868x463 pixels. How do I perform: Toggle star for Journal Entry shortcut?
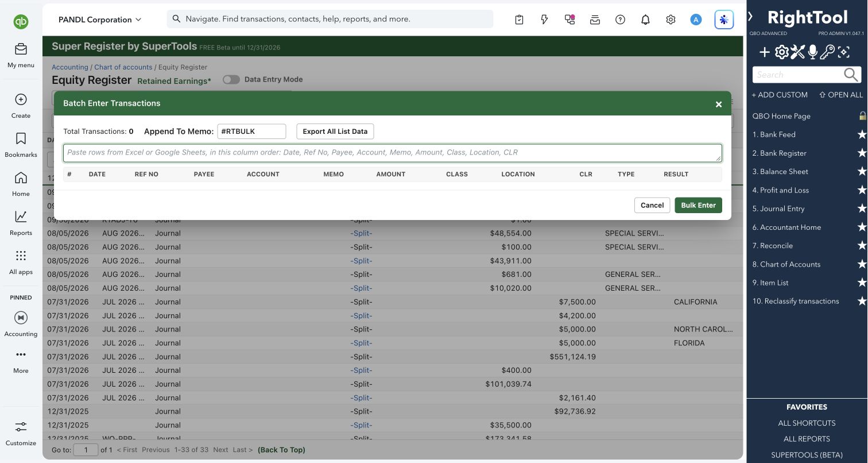[x=862, y=209]
